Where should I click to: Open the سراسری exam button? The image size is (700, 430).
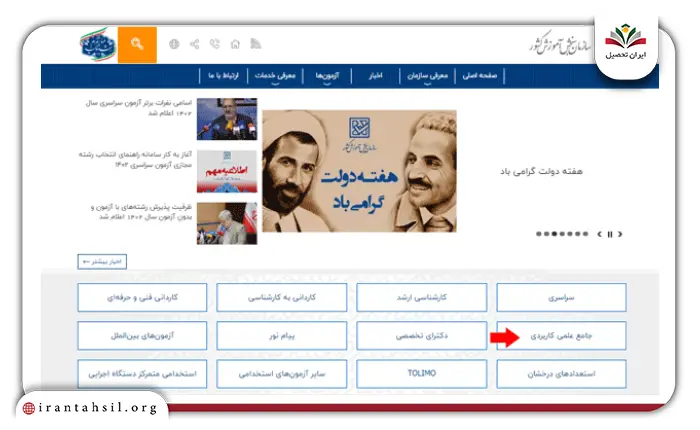[561, 297]
